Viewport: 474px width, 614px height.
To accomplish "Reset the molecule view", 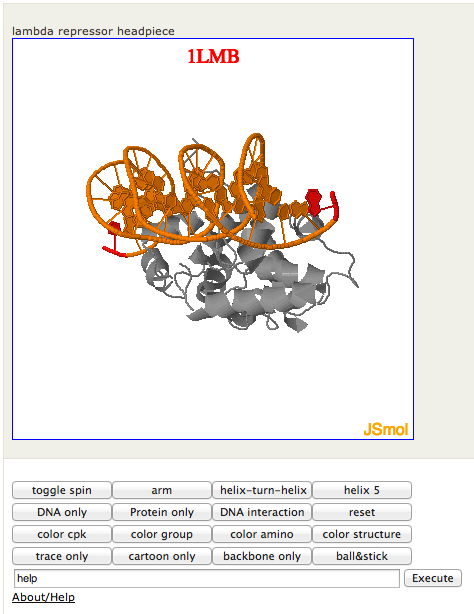I will click(x=362, y=512).
